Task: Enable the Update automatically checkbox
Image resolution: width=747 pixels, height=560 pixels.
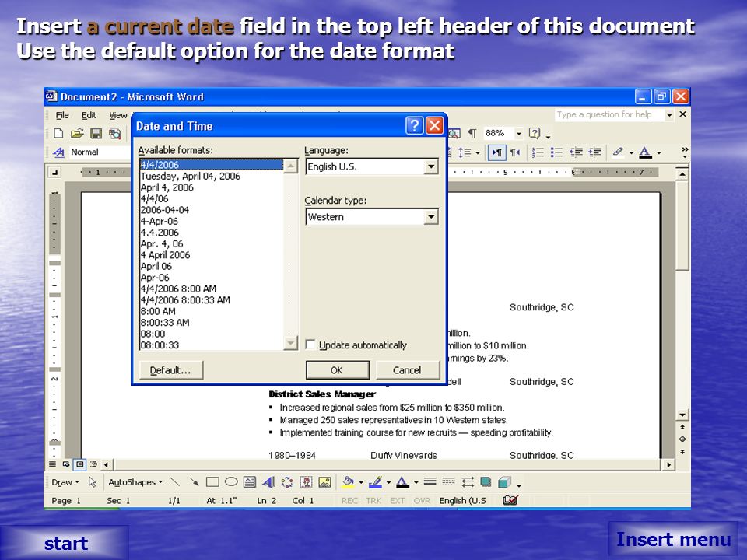Action: [x=310, y=345]
